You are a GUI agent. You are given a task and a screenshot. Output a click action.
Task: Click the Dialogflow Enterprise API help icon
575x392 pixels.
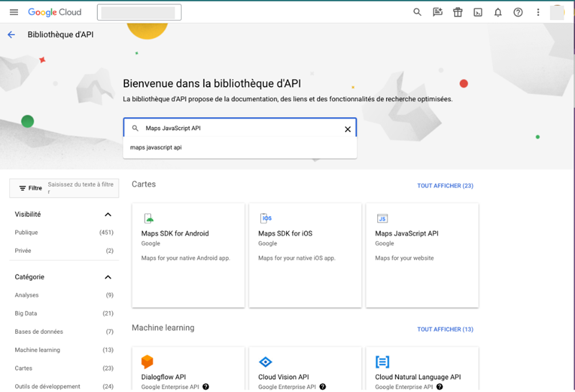click(x=206, y=386)
